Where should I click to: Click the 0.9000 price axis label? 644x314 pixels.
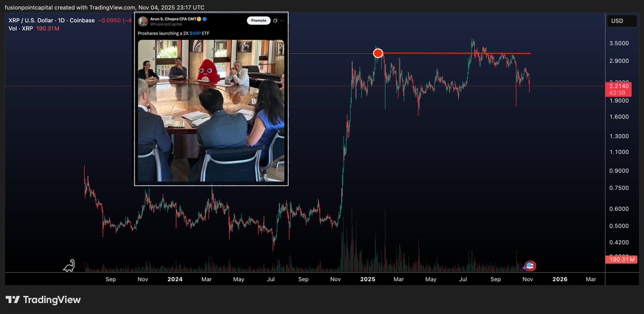[x=619, y=171]
